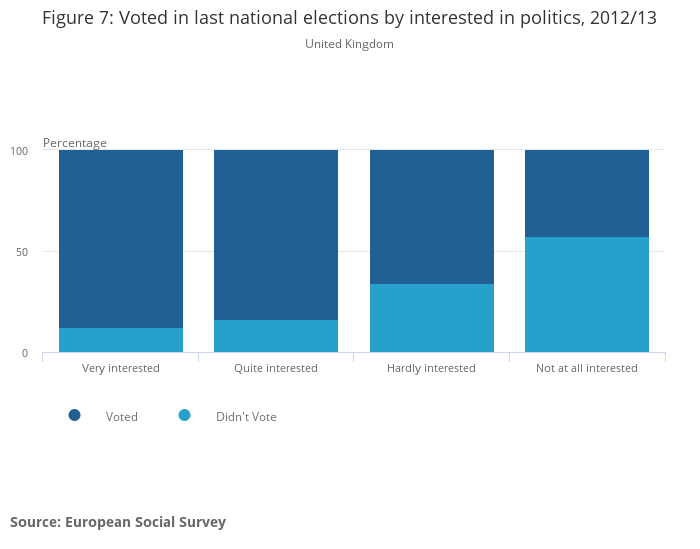Toggle the Voted series legend label
Viewport: 700px width, 549px height.
122,417
